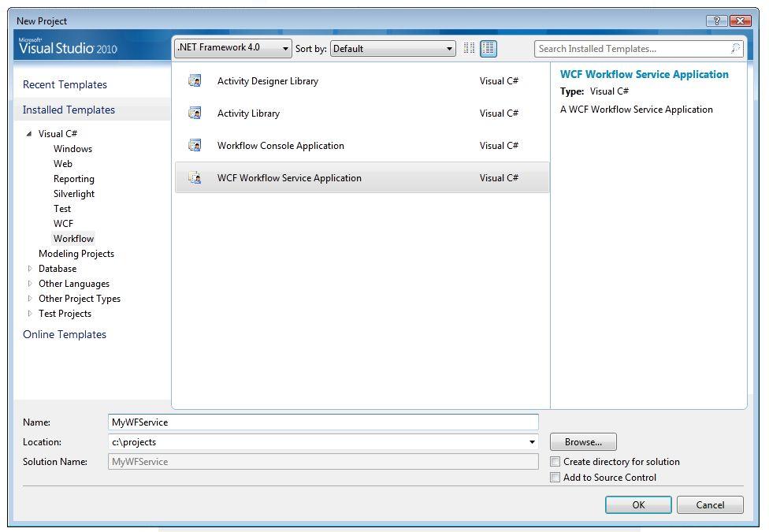Open the Sort by Default dropdown
Screen dimensions: 769x532
click(393, 49)
